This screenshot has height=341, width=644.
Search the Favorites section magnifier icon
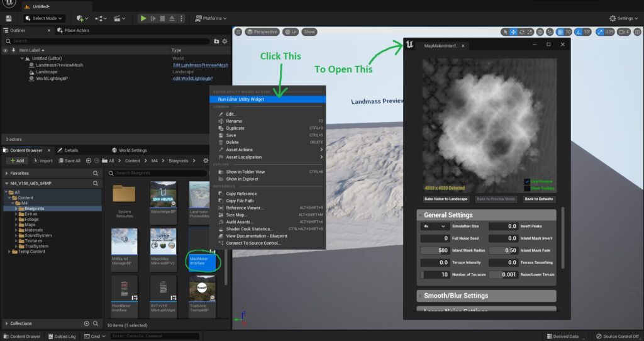(x=96, y=174)
